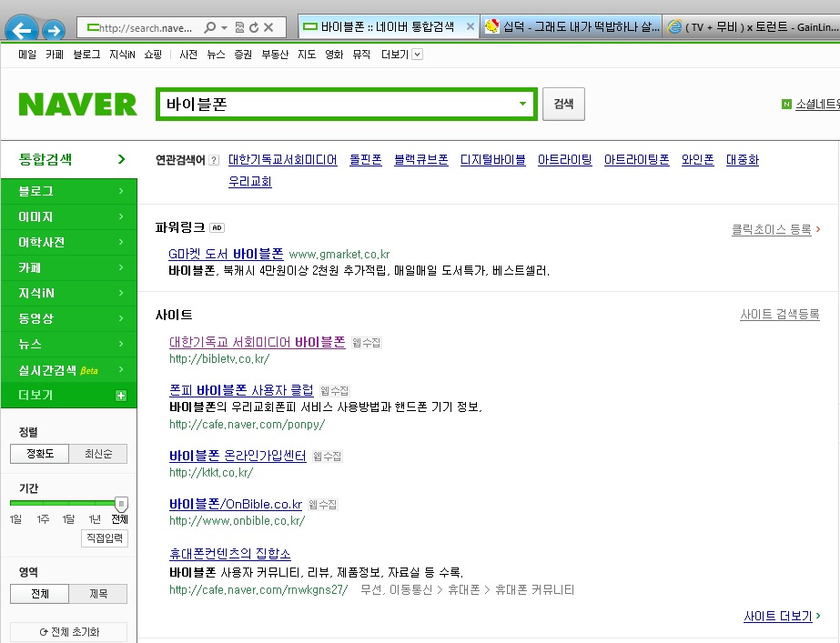Refresh the page using reload icon

click(254, 27)
